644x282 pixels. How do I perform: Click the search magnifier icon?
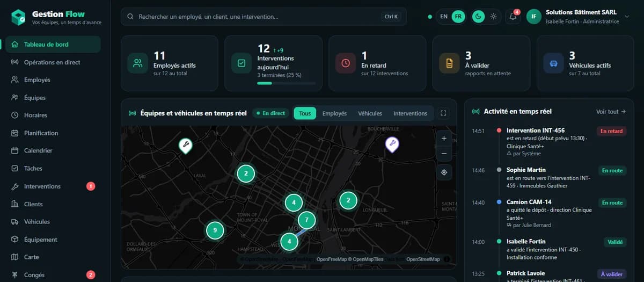click(x=130, y=17)
